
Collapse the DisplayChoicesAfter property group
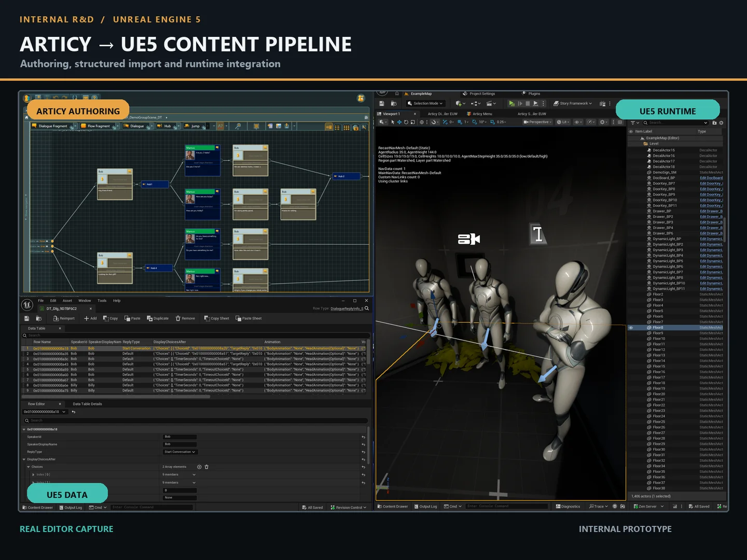coord(24,459)
